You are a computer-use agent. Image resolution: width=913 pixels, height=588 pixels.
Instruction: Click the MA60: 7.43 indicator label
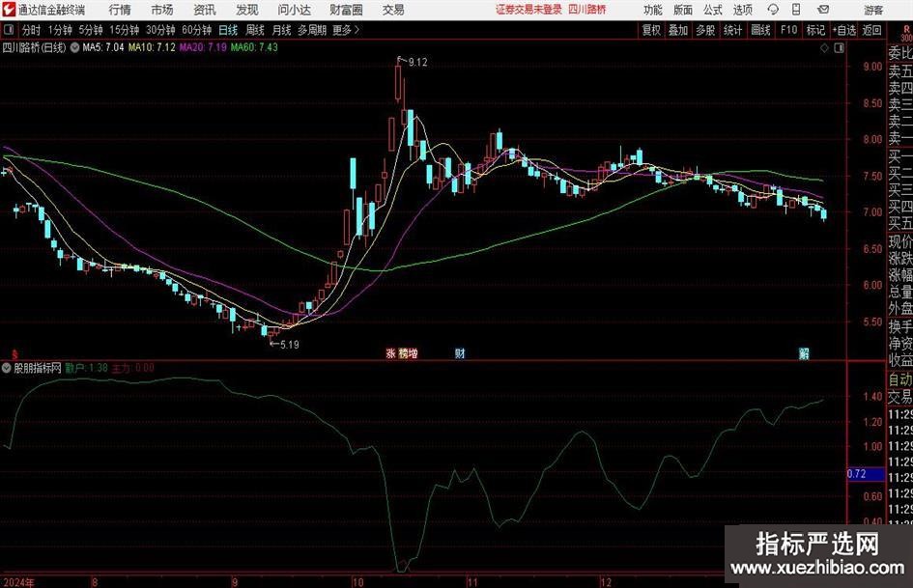(x=254, y=47)
